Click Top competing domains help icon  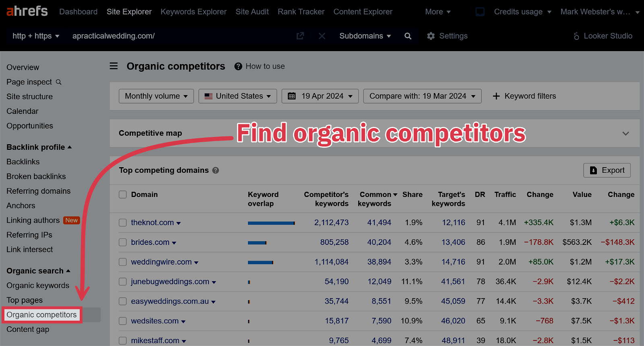(x=216, y=170)
